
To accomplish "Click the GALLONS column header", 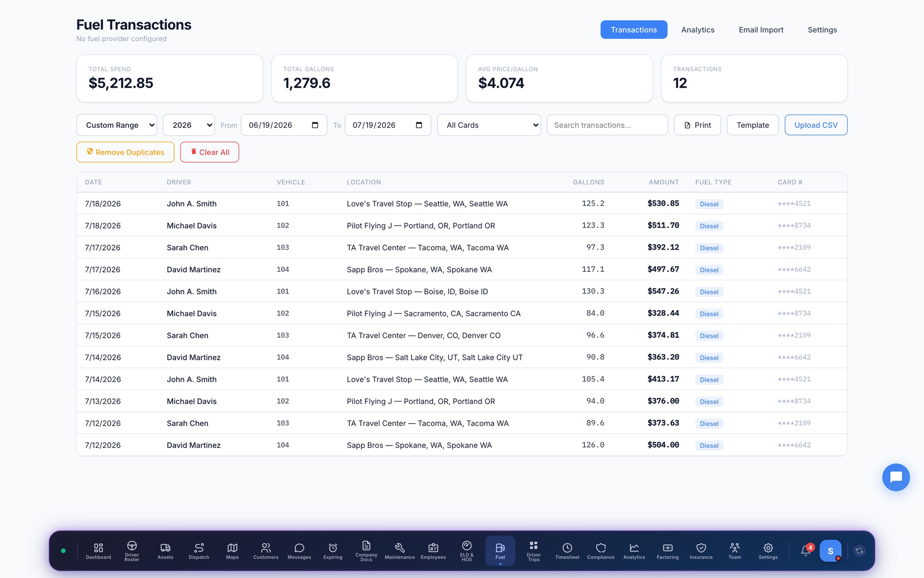I will 588,182.
